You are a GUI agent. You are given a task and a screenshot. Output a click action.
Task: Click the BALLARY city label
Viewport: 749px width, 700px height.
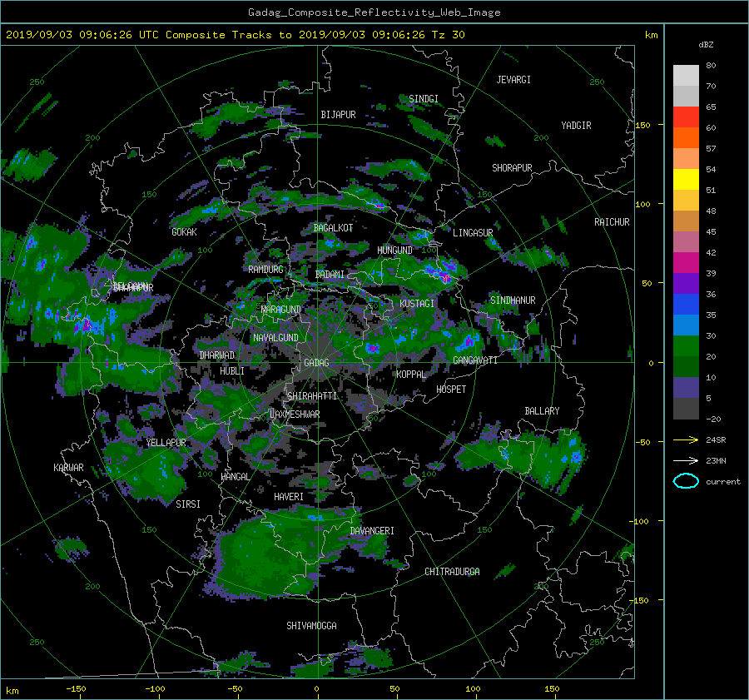pos(542,411)
